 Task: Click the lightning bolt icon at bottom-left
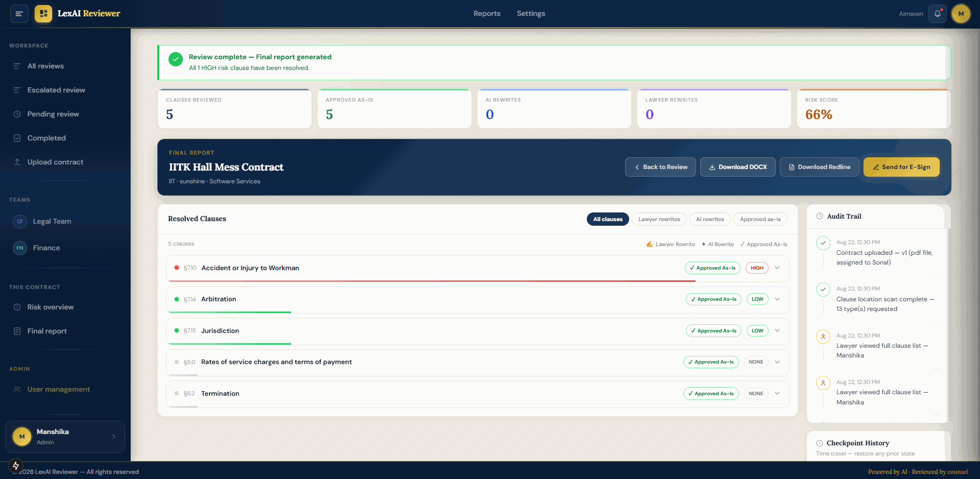click(x=16, y=466)
